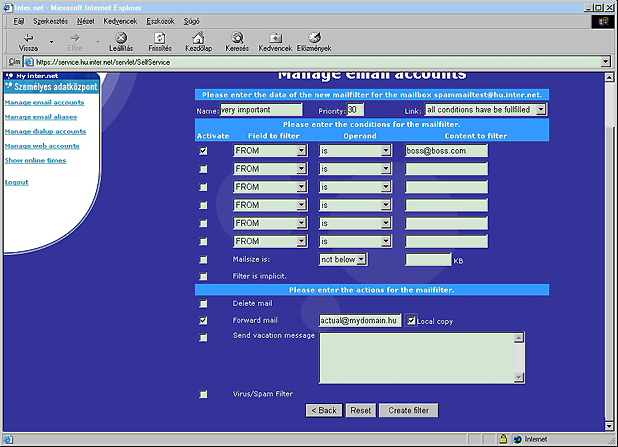Image resolution: width=618 pixels, height=447 pixels.
Task: Open Manage email aliases link
Action: [41, 117]
